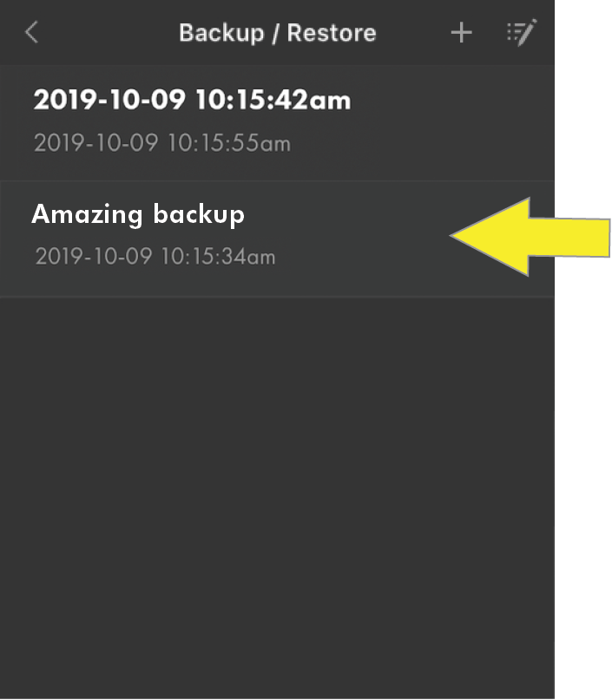
Task: Open the "Amazing backup" title text
Action: pos(138,213)
